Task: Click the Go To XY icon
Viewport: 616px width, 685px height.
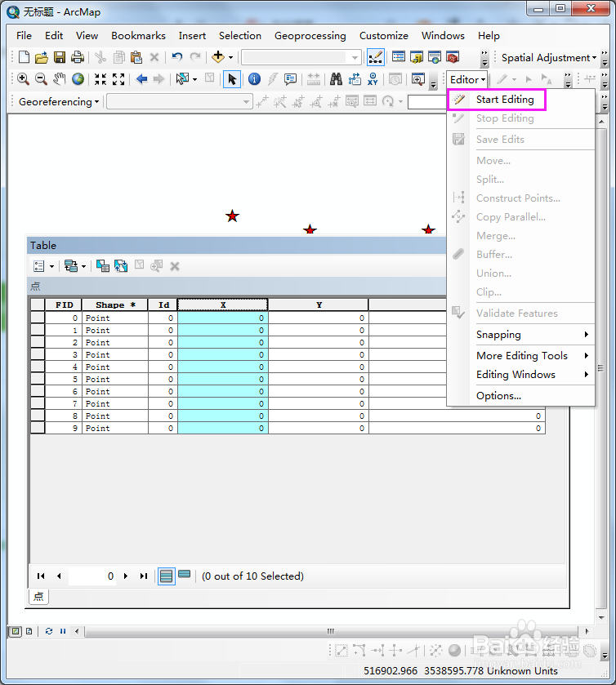Action: (x=373, y=79)
